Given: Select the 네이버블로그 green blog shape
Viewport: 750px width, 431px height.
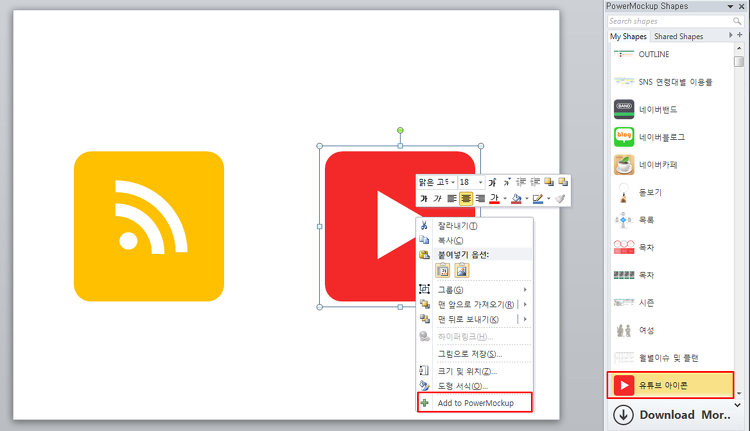Looking at the screenshot, I should tap(624, 137).
